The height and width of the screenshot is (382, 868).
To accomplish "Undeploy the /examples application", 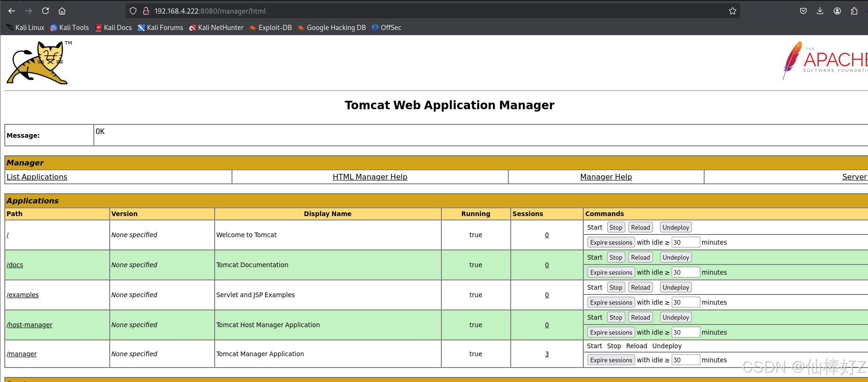I will pyautogui.click(x=676, y=287).
